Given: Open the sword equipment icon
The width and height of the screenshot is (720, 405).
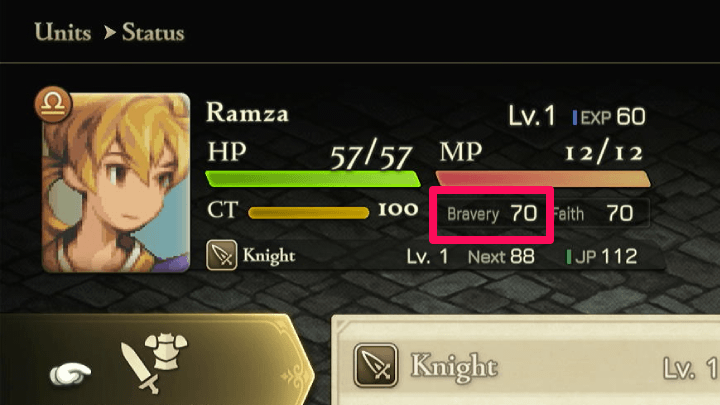Looking at the screenshot, I should tap(140, 367).
